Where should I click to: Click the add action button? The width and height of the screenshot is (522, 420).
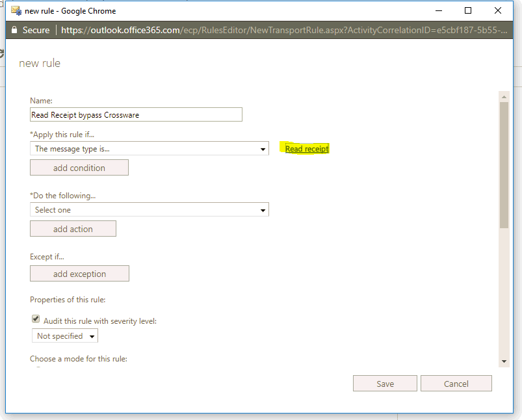pos(73,229)
